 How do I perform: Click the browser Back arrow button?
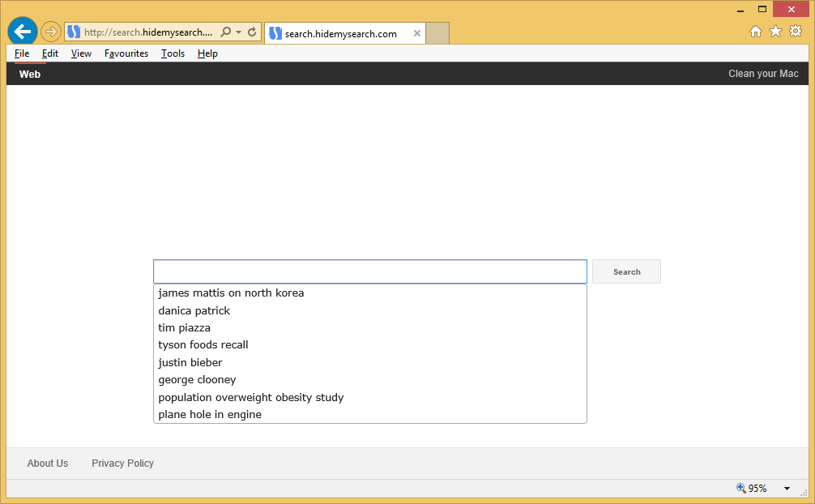(22, 32)
